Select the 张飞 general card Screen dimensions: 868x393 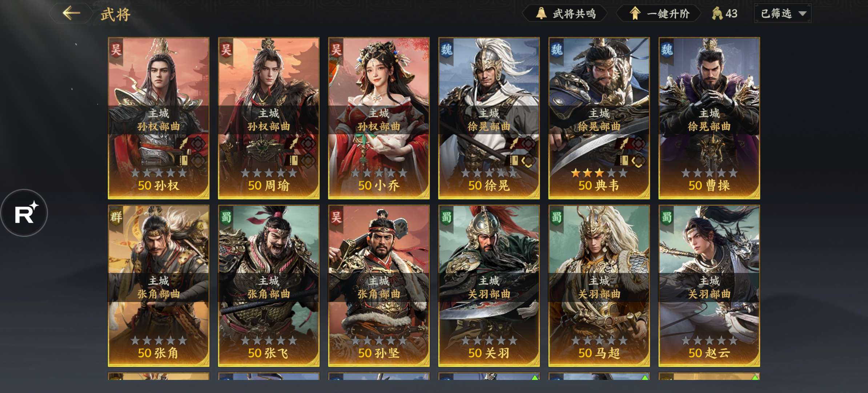(x=269, y=286)
